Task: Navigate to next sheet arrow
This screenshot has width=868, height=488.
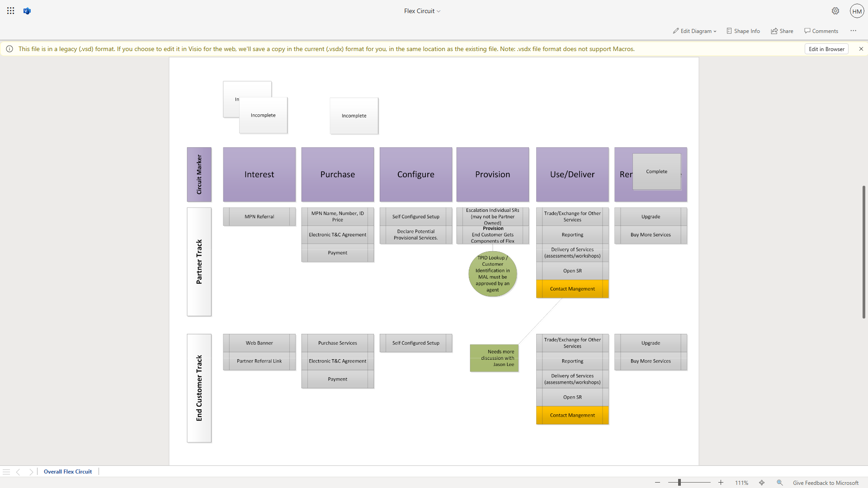Action: (31, 471)
